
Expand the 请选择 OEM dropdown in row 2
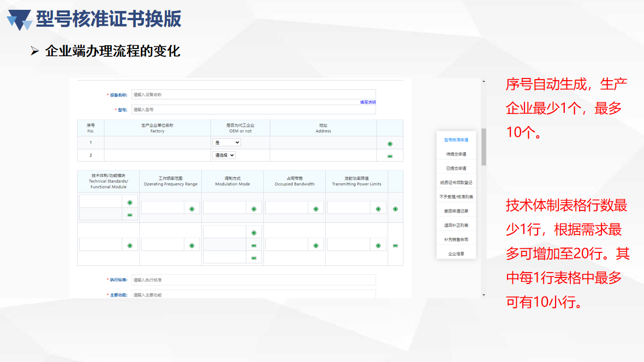coord(224,155)
